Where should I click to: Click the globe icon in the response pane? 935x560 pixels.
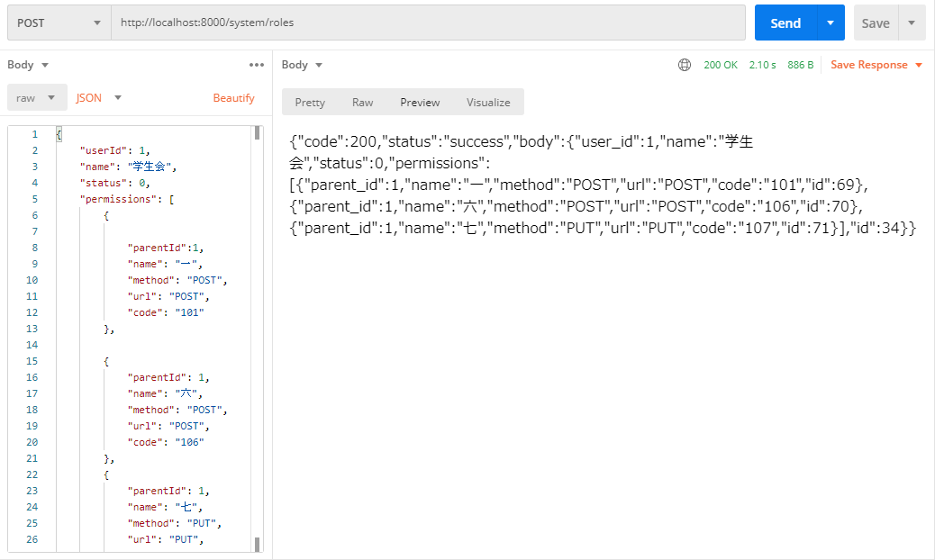click(x=685, y=64)
